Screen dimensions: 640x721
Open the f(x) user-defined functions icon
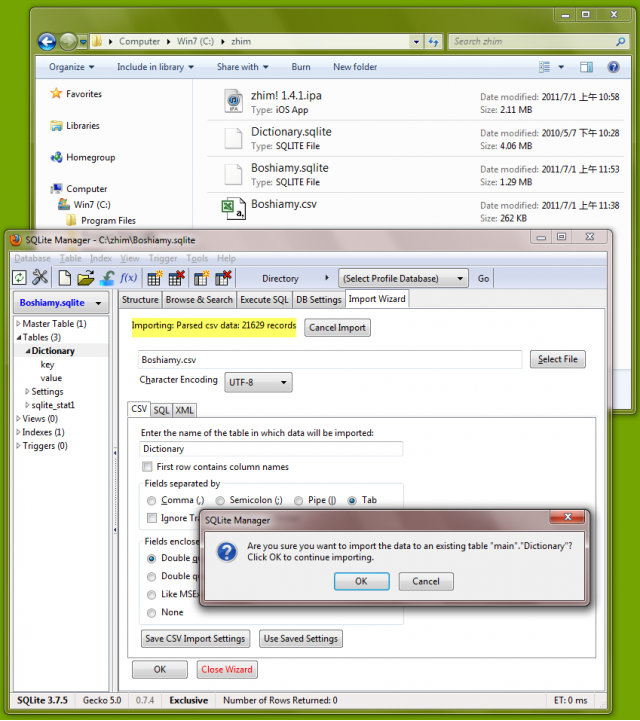coord(128,277)
